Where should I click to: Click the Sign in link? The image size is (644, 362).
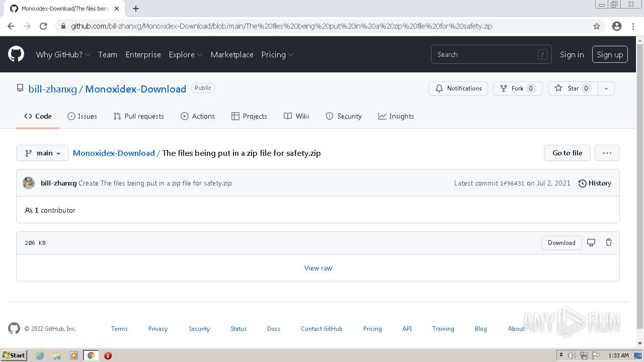tap(572, 54)
